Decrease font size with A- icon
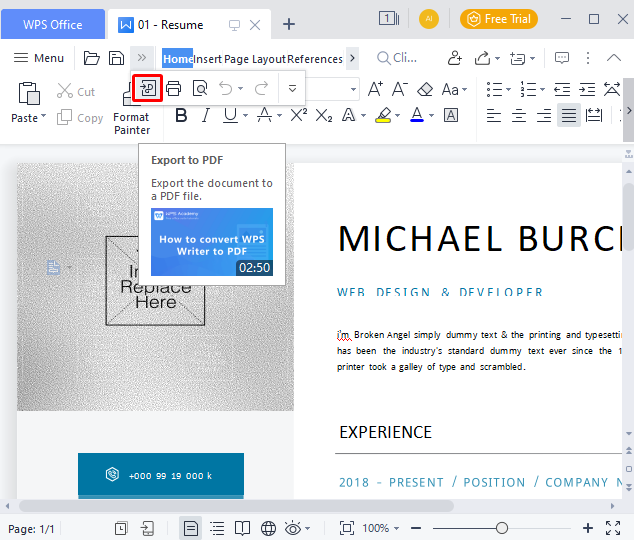Screen dimensions: 634x540 [399, 89]
